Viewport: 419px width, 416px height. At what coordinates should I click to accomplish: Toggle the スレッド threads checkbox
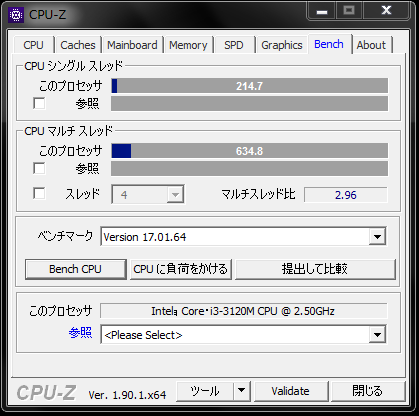pyautogui.click(x=39, y=193)
